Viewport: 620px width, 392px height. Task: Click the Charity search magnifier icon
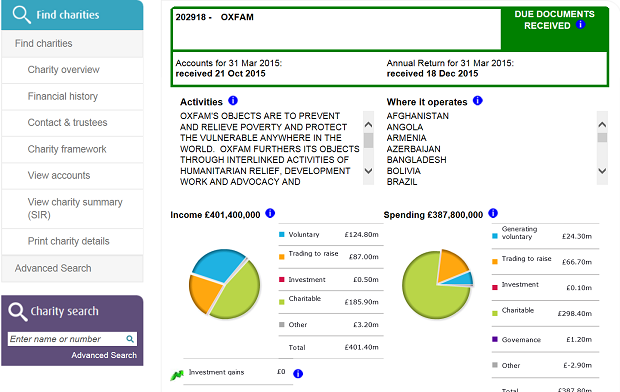point(17,312)
